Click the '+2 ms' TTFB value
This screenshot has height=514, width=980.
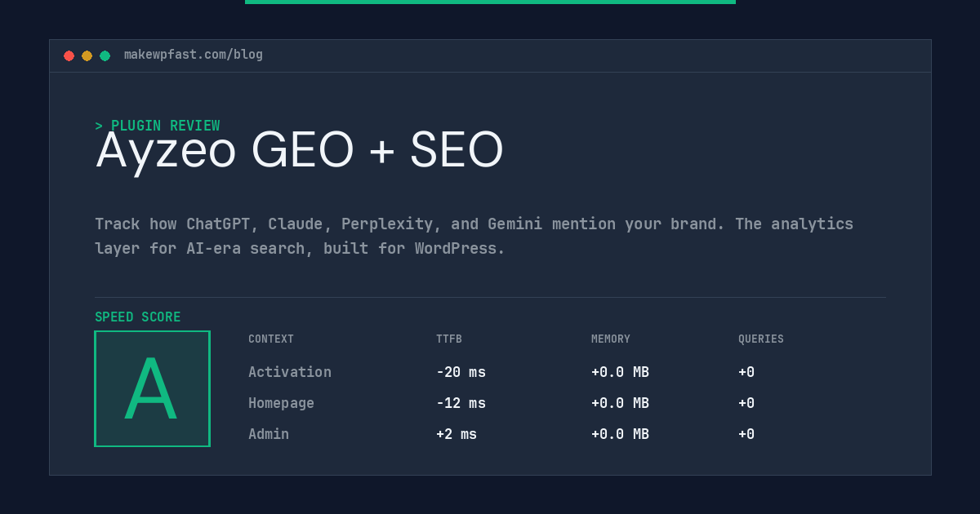tap(457, 434)
